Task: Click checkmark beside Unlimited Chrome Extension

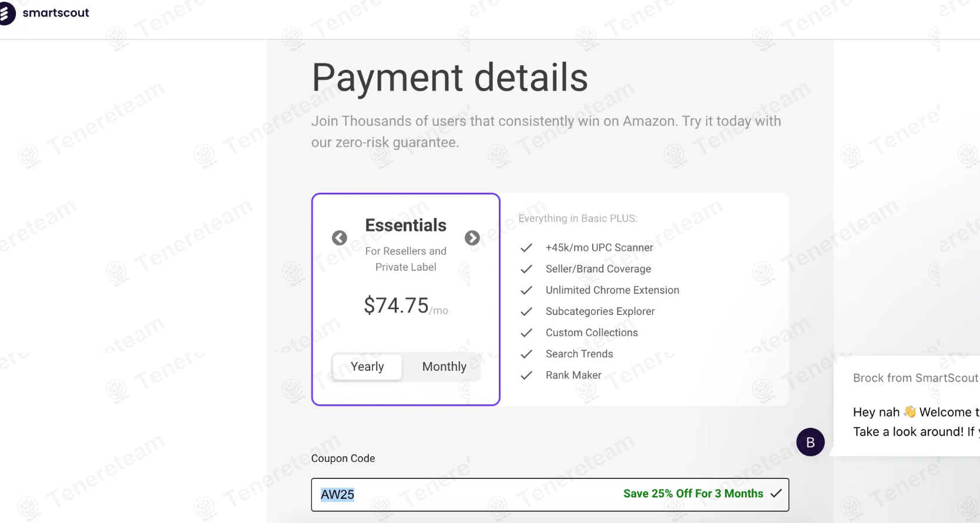Action: click(526, 290)
